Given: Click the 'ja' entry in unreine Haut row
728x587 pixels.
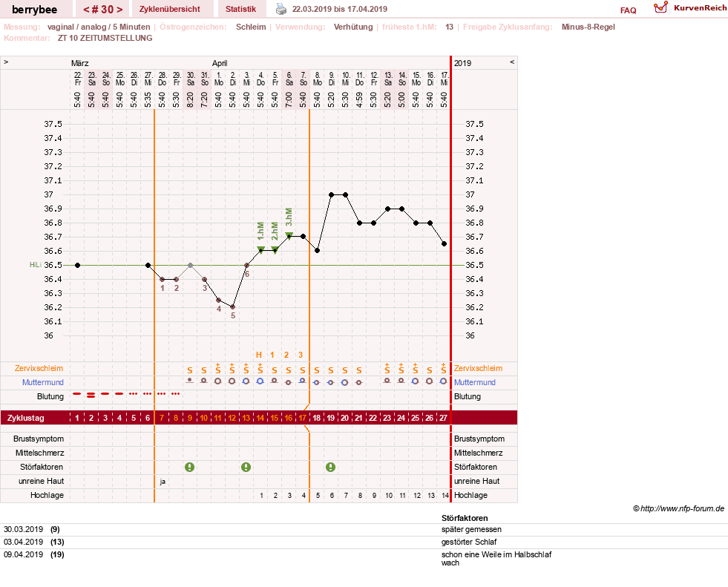Looking at the screenshot, I should click(x=163, y=482).
